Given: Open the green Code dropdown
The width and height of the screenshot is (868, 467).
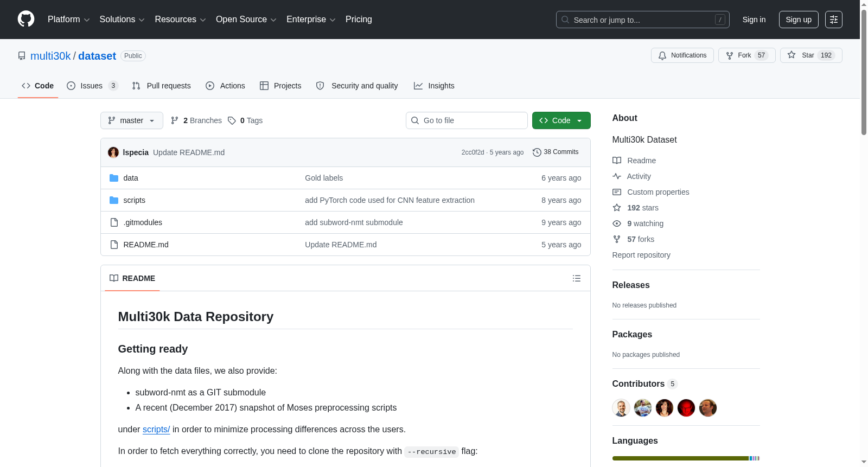Looking at the screenshot, I should (561, 120).
